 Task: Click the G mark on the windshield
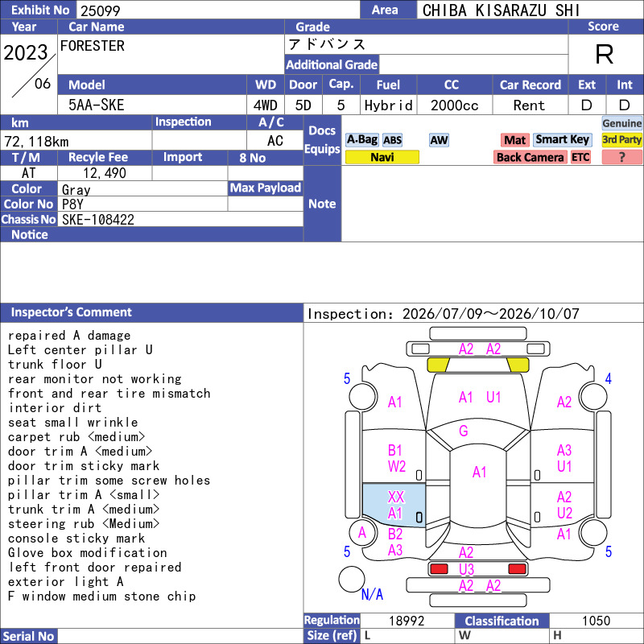(464, 431)
